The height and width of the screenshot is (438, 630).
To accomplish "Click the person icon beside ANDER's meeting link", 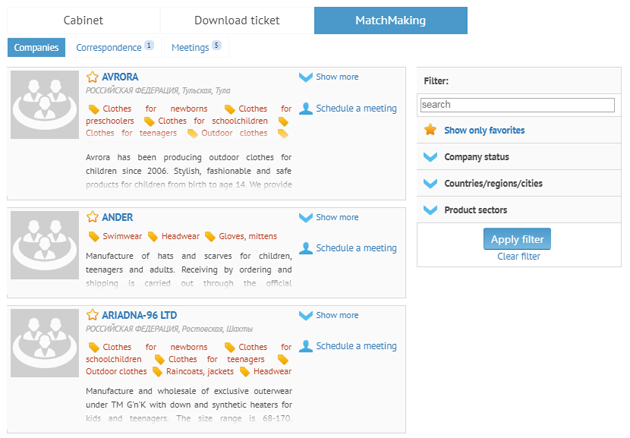I will [306, 248].
